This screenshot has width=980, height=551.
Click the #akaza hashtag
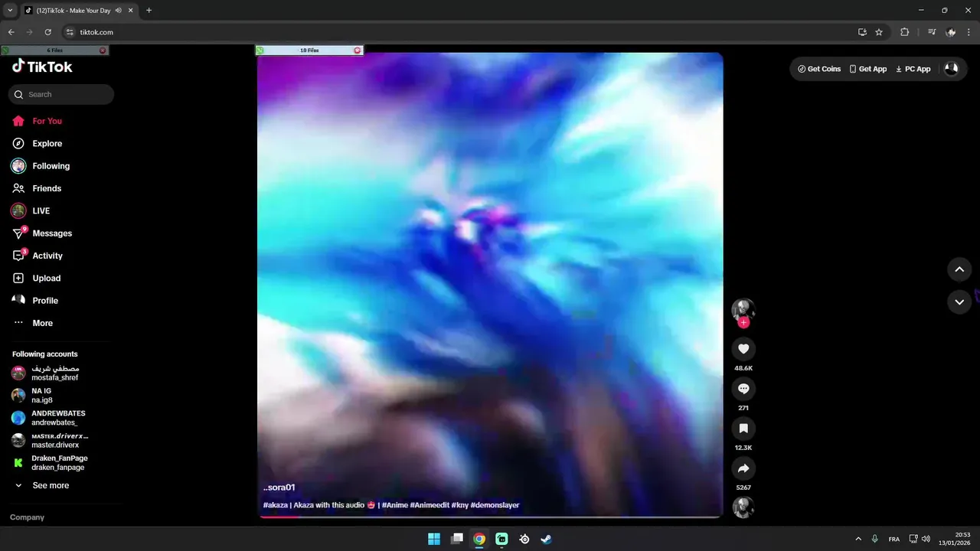[276, 505]
